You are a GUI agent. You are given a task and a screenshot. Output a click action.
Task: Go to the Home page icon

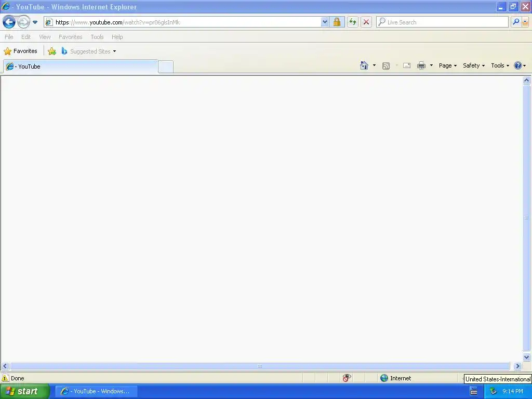coord(364,65)
